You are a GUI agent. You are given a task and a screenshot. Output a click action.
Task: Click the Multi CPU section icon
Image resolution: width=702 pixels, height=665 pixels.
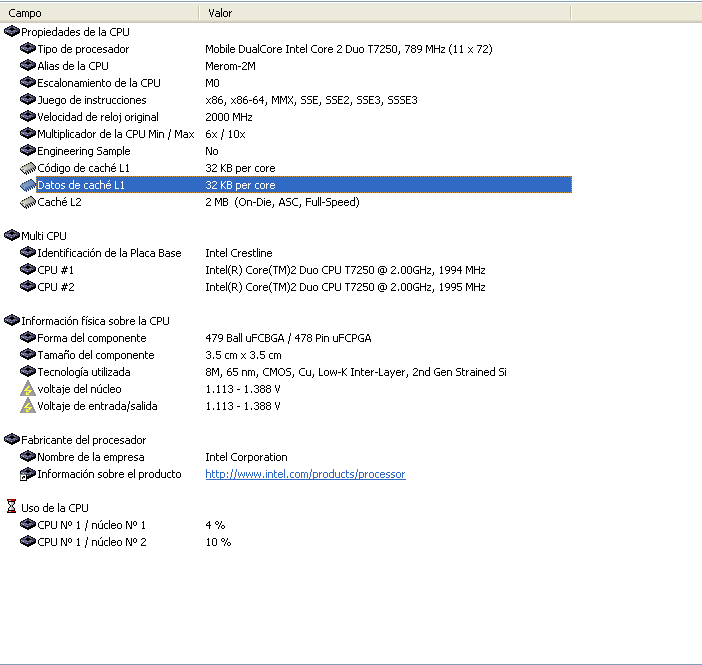coord(12,236)
